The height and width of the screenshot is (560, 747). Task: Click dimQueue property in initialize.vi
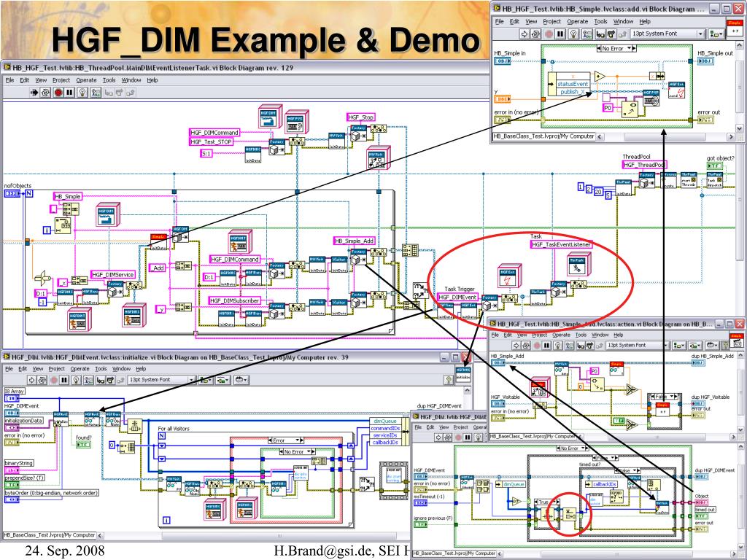[385, 421]
